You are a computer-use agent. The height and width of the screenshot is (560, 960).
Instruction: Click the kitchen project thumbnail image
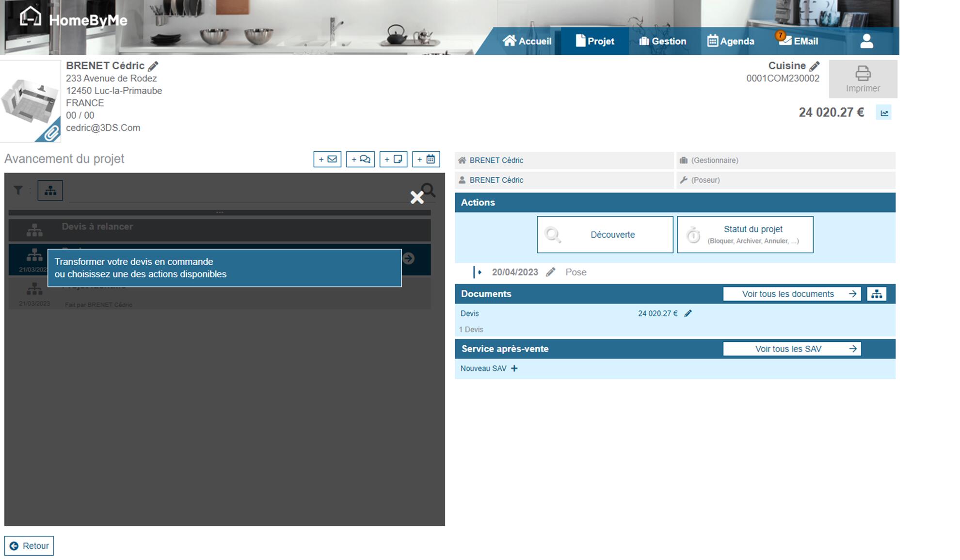[x=30, y=101]
